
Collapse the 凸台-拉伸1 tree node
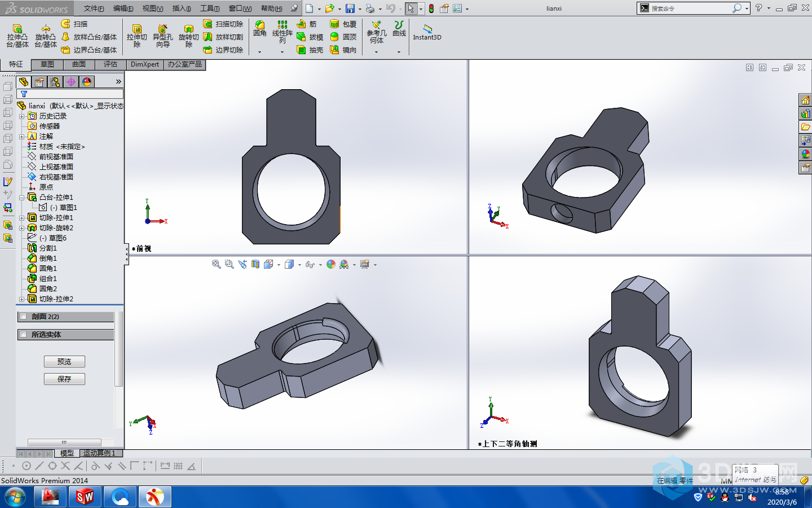click(21, 198)
